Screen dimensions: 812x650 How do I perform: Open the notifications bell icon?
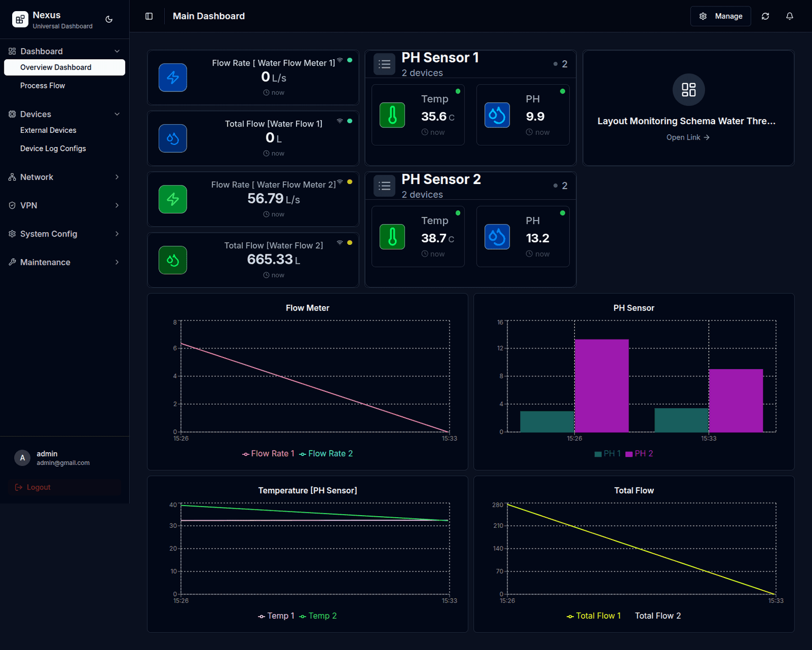pyautogui.click(x=789, y=16)
